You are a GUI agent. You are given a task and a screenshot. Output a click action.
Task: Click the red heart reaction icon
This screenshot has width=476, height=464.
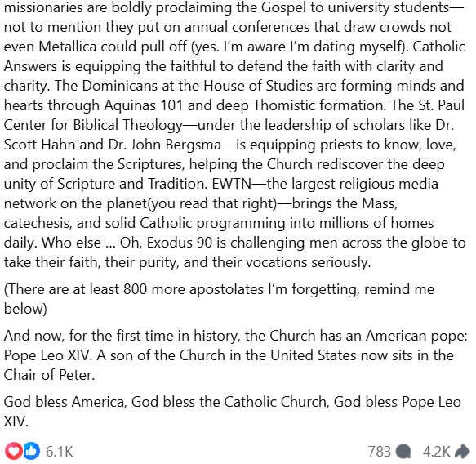coord(13,451)
